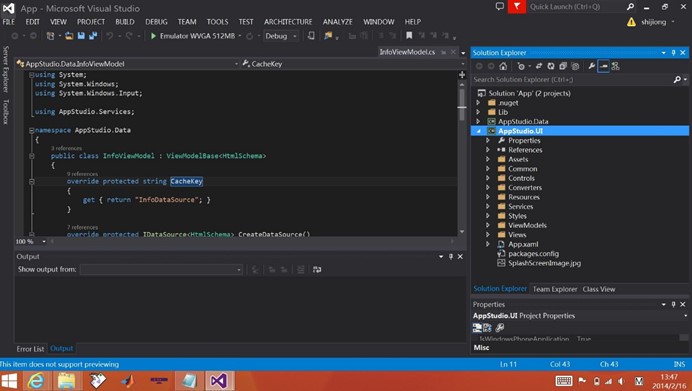Image resolution: width=692 pixels, height=391 pixels.
Task: Open the Toolbox side tab
Action: (5, 112)
